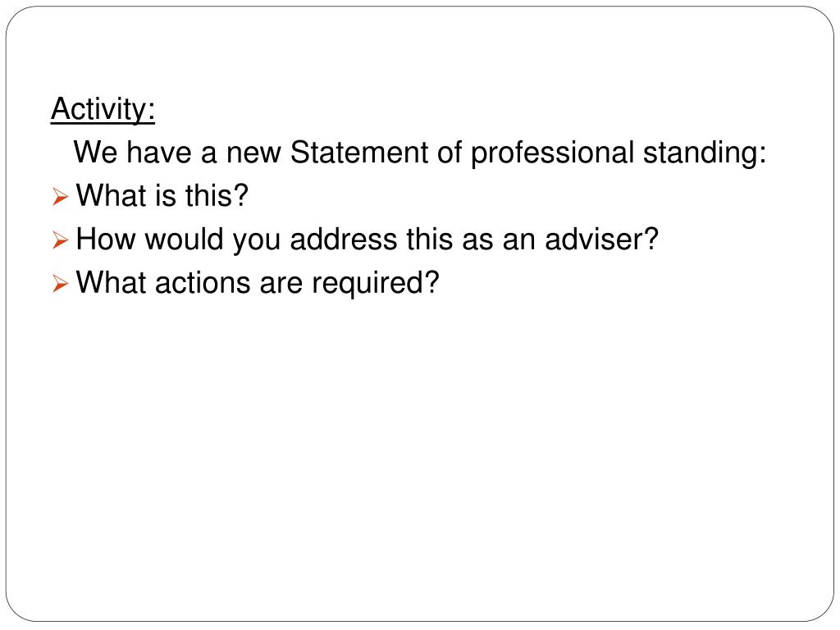840x630 pixels.
Task: Click the word 'professional' in the intro line
Action: pyautogui.click(x=552, y=153)
